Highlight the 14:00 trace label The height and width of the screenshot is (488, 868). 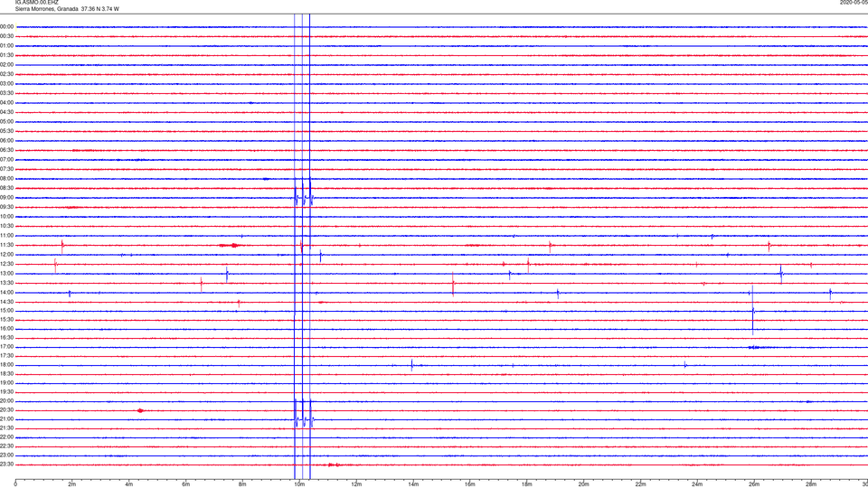coord(6,292)
